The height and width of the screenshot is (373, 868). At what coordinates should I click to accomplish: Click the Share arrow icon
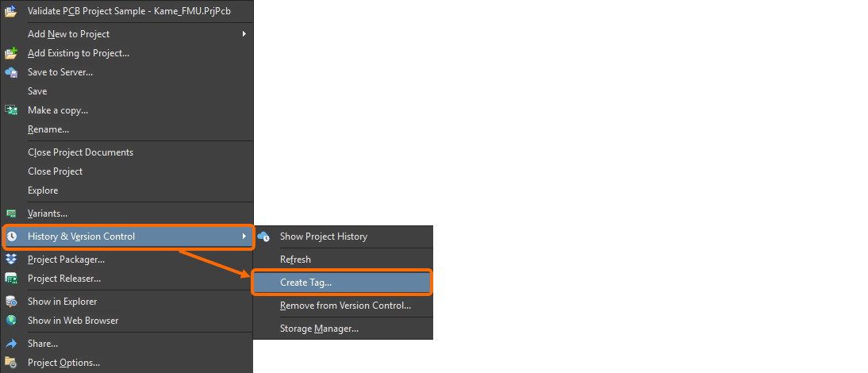coord(11,344)
